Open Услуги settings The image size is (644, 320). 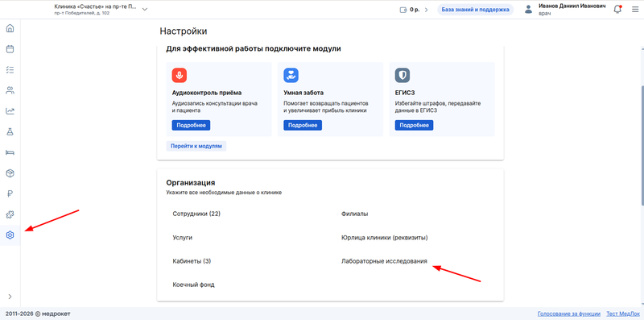[183, 237]
